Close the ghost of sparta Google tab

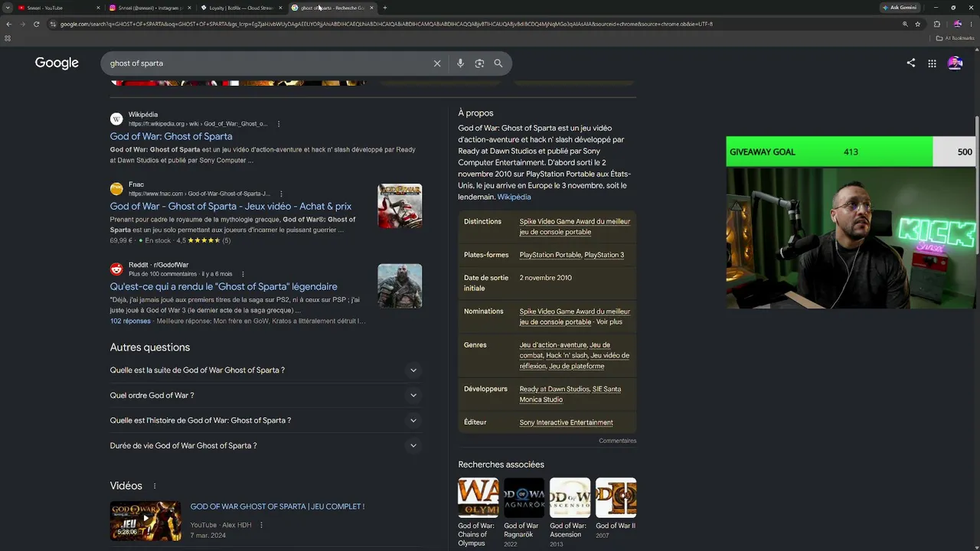click(x=372, y=8)
